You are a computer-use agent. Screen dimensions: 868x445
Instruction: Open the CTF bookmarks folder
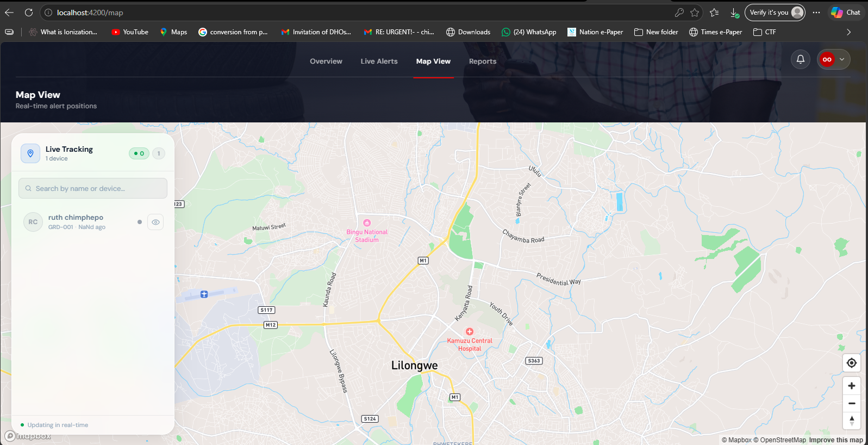(764, 32)
